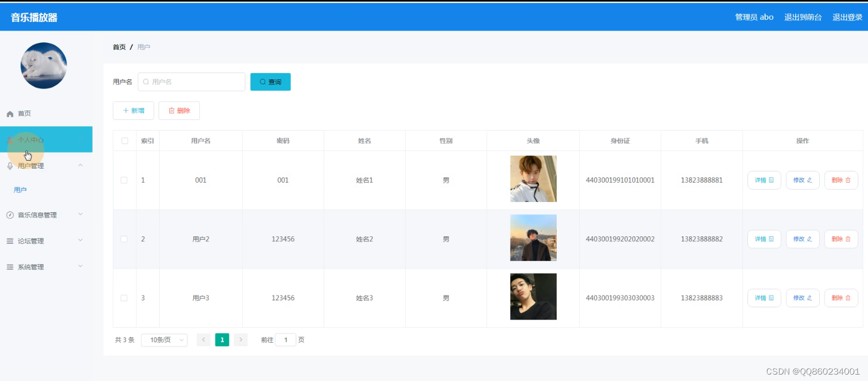
Task: Click the list icon beside 论坛管理
Action: point(10,241)
